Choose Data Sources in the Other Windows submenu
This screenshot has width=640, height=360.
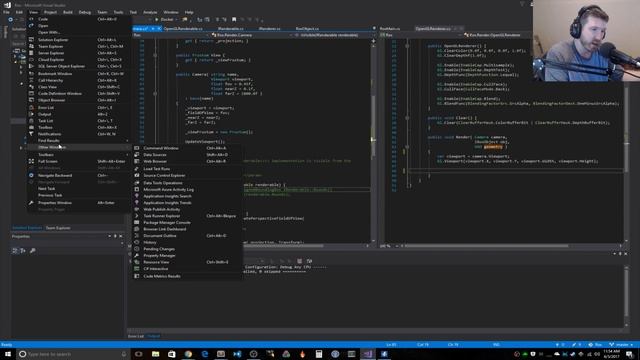[187, 154]
